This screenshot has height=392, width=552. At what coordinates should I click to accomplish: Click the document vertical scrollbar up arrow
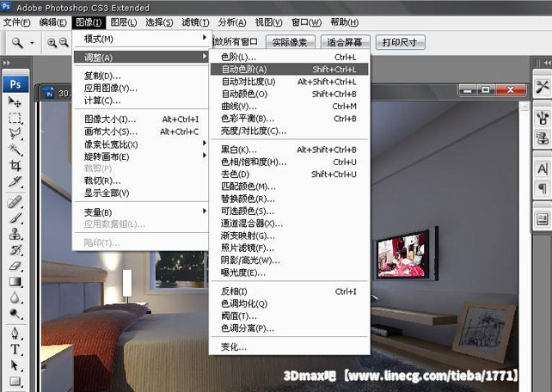coord(524,106)
